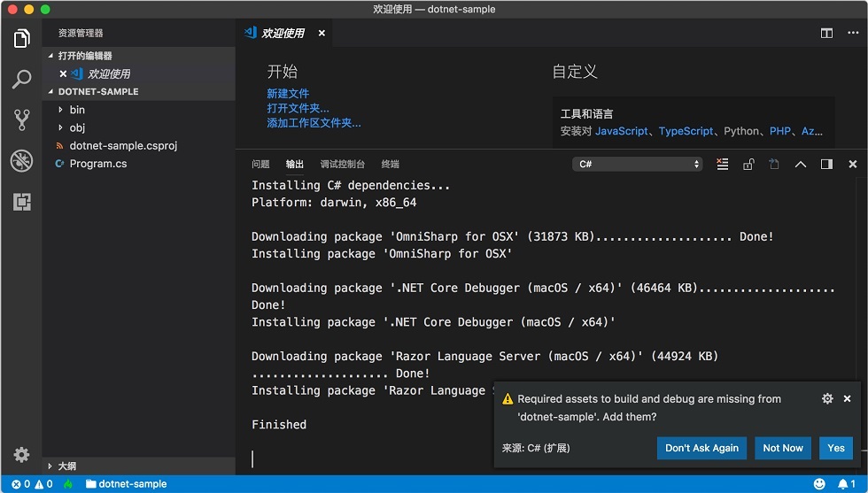Screen dimensions: 868x493
Task: Click the Manage gear in activity bar
Action: point(21,455)
